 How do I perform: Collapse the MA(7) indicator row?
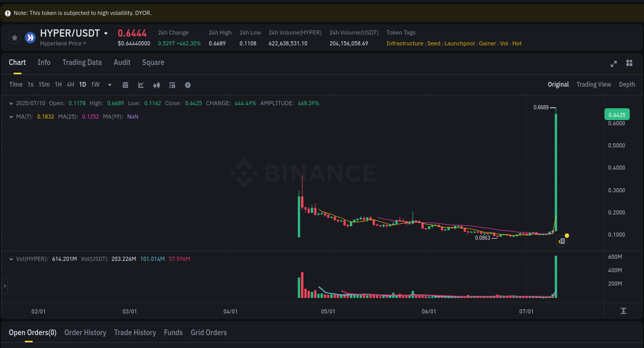11,117
